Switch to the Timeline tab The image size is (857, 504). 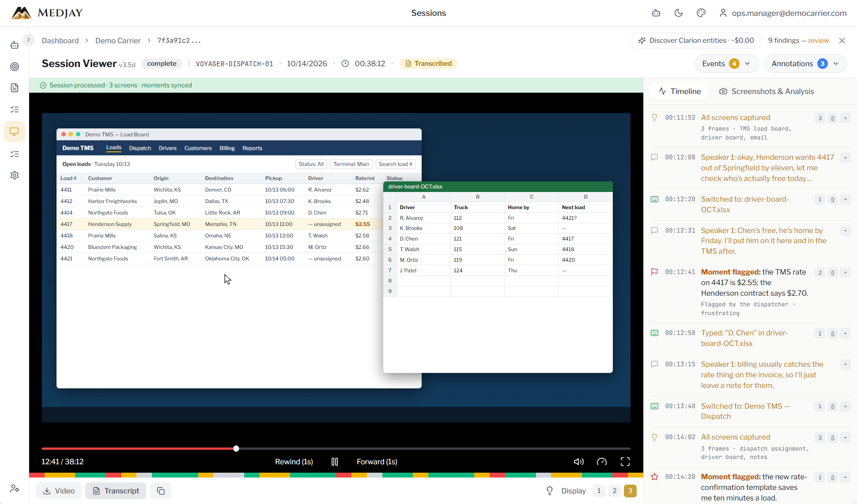[680, 91]
